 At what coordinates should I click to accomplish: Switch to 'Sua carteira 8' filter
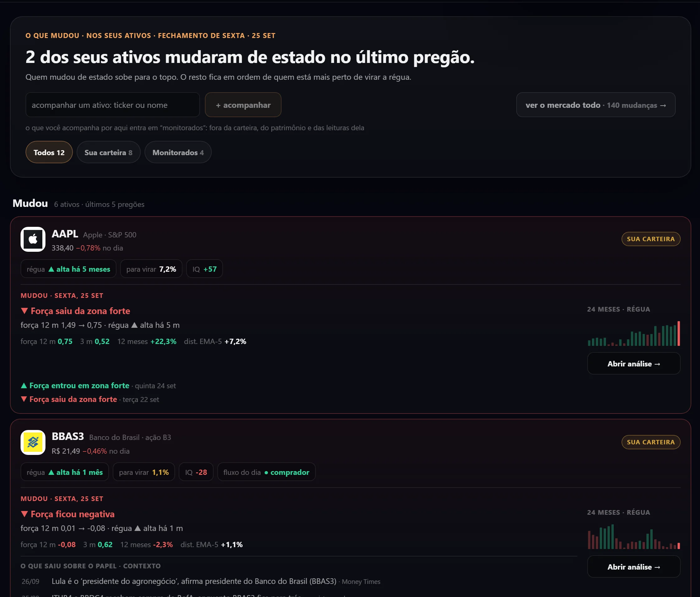point(108,152)
